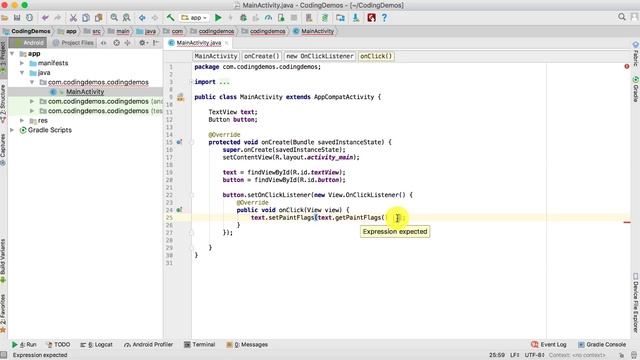Open the Device File Explorer side panel
Screen dimensions: 640x360
[x=636, y=303]
